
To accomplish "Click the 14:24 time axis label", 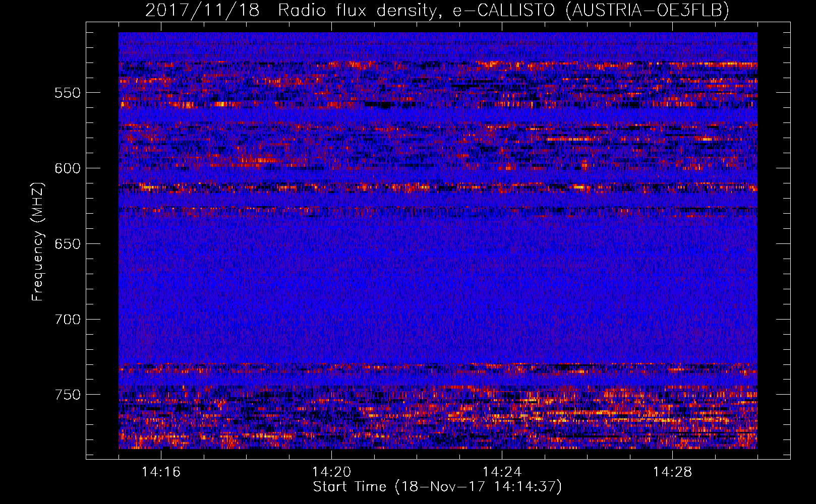I will pyautogui.click(x=502, y=472).
